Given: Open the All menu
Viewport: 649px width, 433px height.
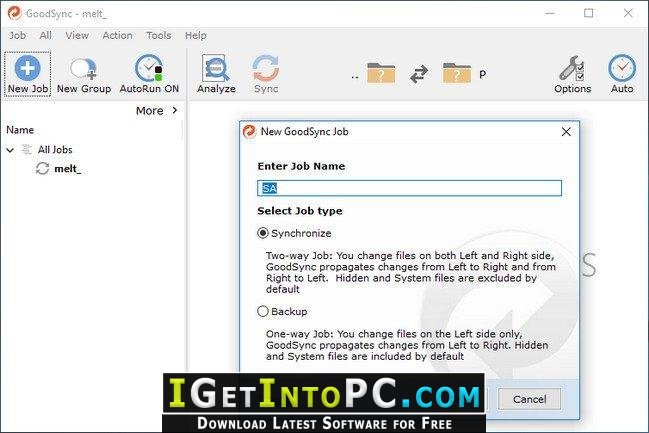Looking at the screenshot, I should pos(46,36).
